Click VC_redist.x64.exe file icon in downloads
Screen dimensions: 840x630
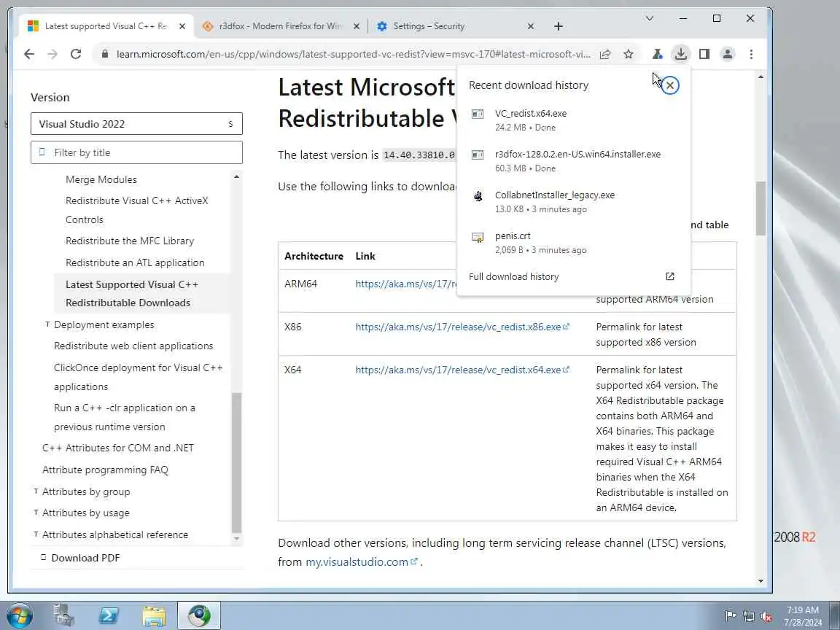478,114
